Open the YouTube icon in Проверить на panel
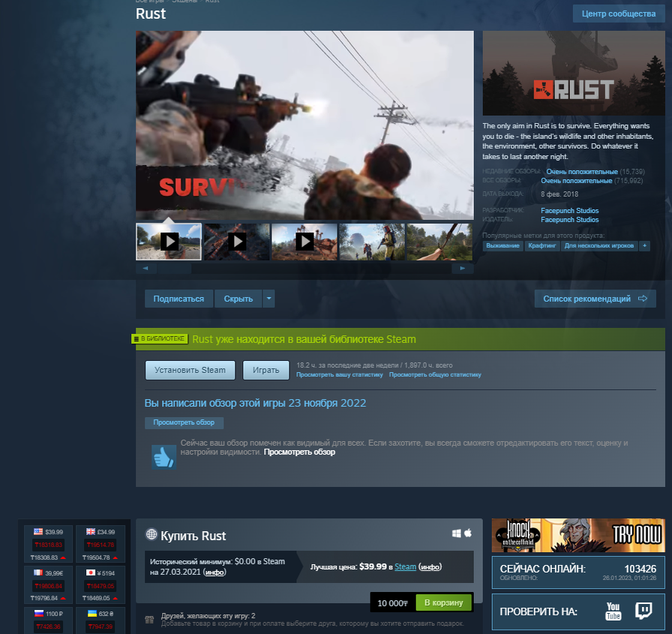The image size is (672, 634). point(613,612)
